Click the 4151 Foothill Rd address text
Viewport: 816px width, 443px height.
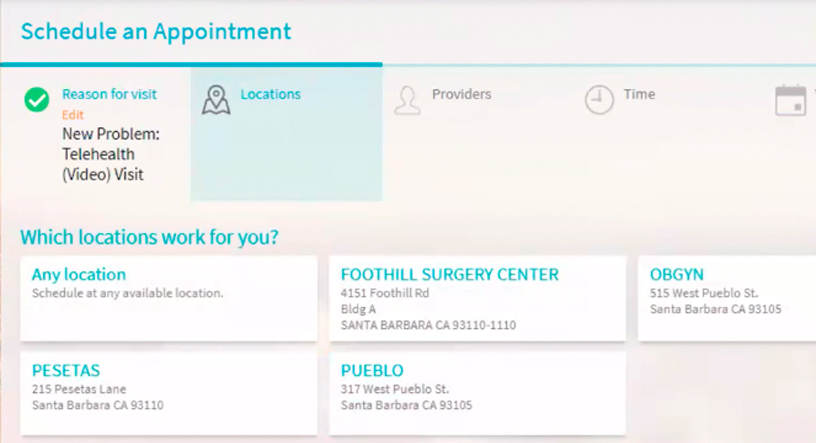click(x=385, y=293)
